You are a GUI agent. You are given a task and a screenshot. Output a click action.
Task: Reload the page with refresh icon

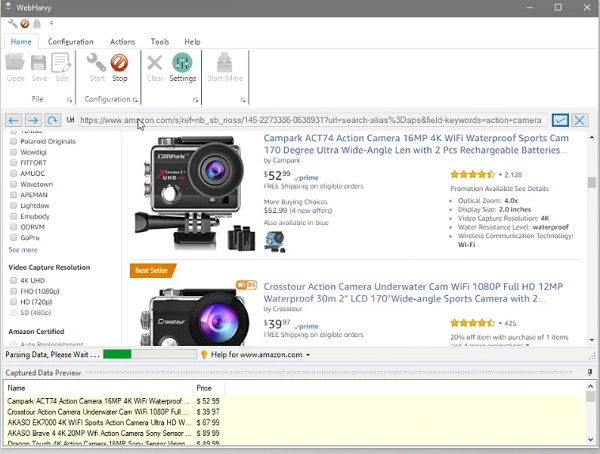52,120
